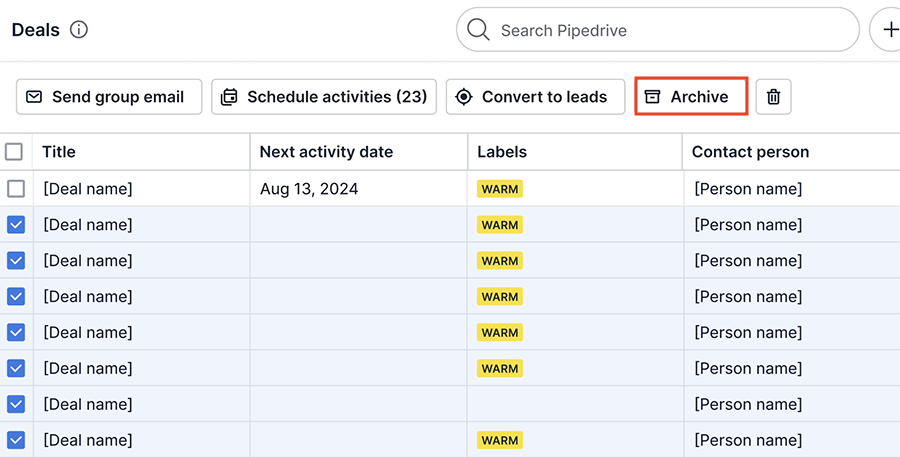This screenshot has height=457, width=900.
Task: Click the plus add button
Action: pyautogui.click(x=889, y=30)
